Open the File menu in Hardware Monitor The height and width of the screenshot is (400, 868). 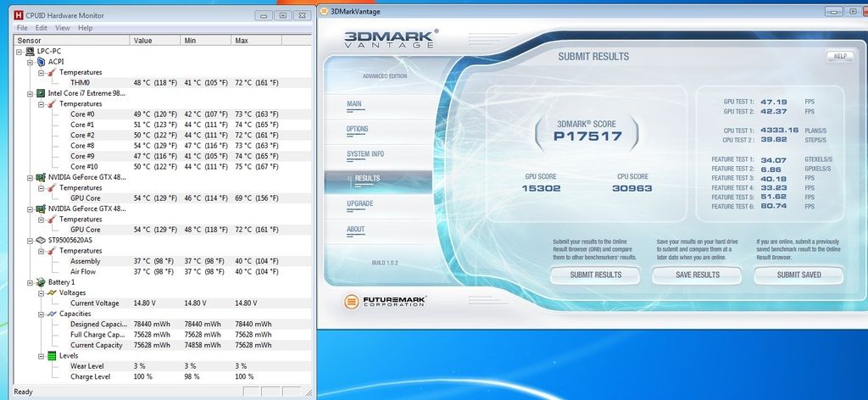pos(22,28)
